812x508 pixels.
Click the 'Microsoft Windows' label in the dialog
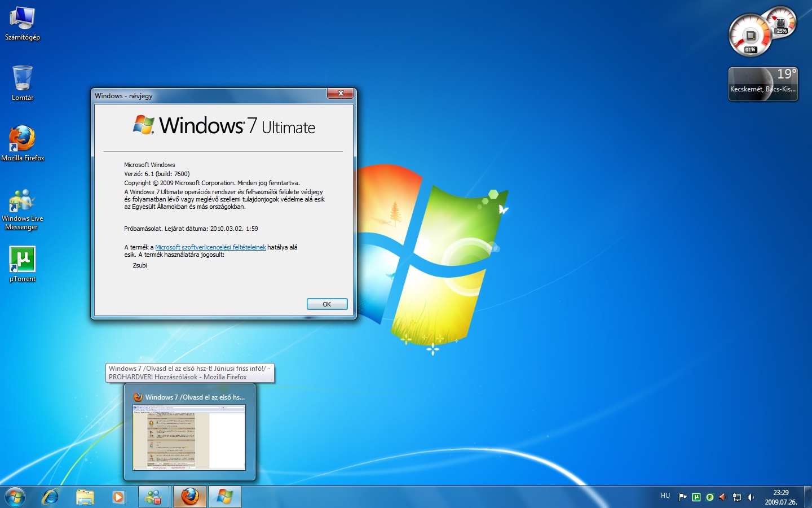point(149,165)
